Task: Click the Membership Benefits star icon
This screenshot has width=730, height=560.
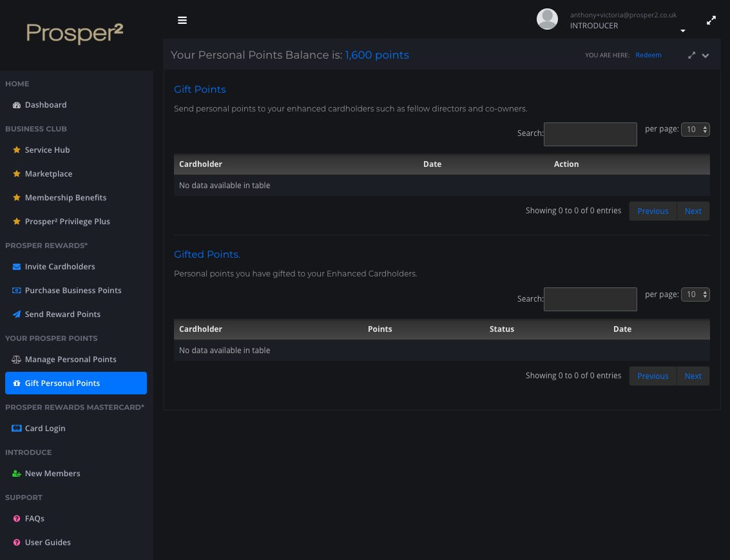Action: point(16,197)
